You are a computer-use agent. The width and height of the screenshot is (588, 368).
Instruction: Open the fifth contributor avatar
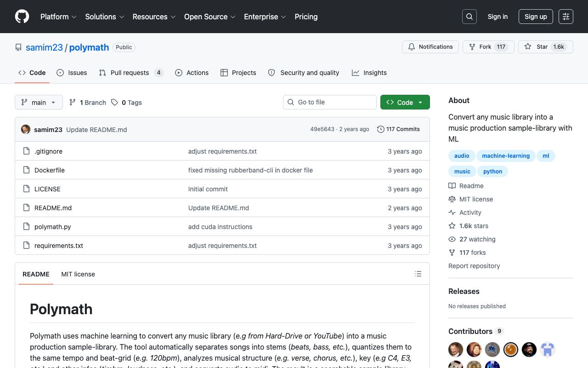529,350
